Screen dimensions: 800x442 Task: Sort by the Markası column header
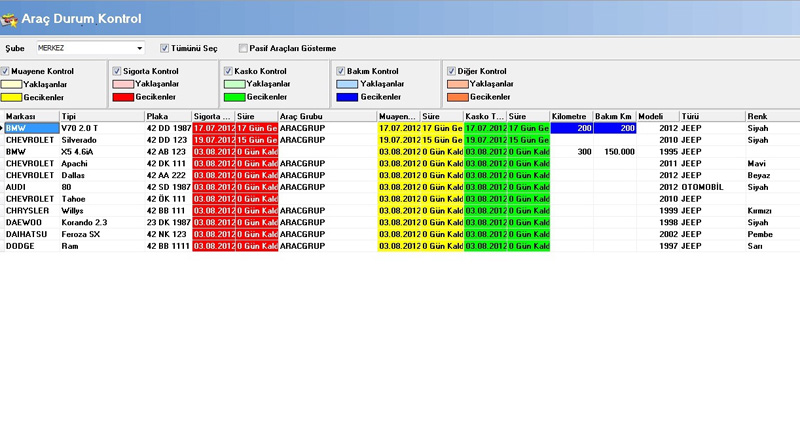[x=32, y=116]
